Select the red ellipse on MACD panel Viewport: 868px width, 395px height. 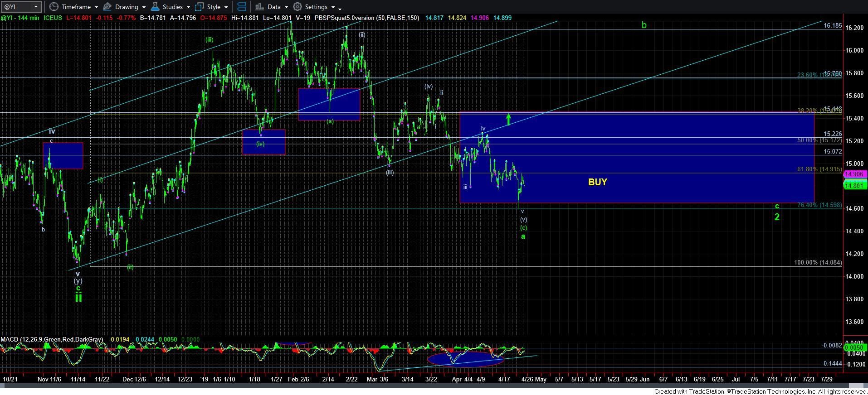[465, 359]
